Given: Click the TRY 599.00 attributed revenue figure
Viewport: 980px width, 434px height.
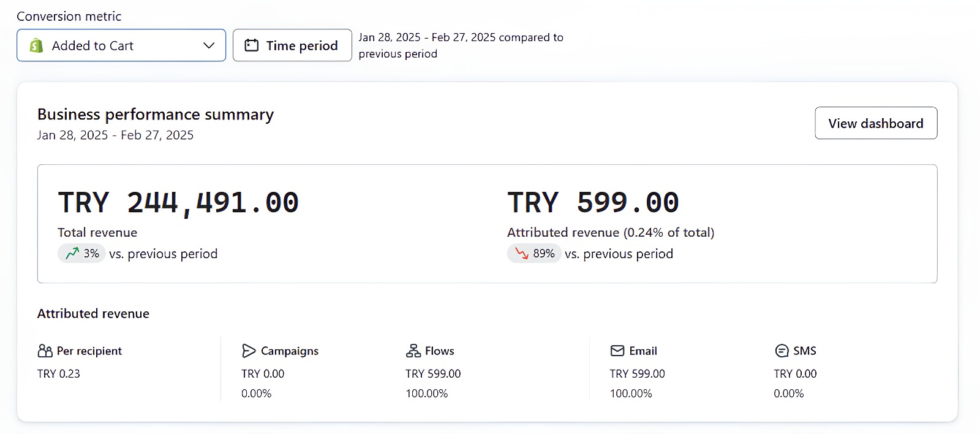Looking at the screenshot, I should (x=593, y=203).
